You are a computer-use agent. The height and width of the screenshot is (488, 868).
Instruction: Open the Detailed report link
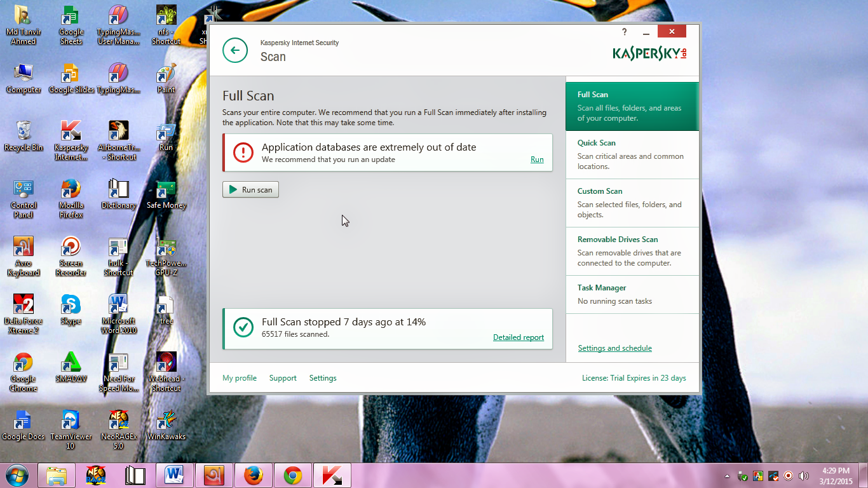(519, 337)
